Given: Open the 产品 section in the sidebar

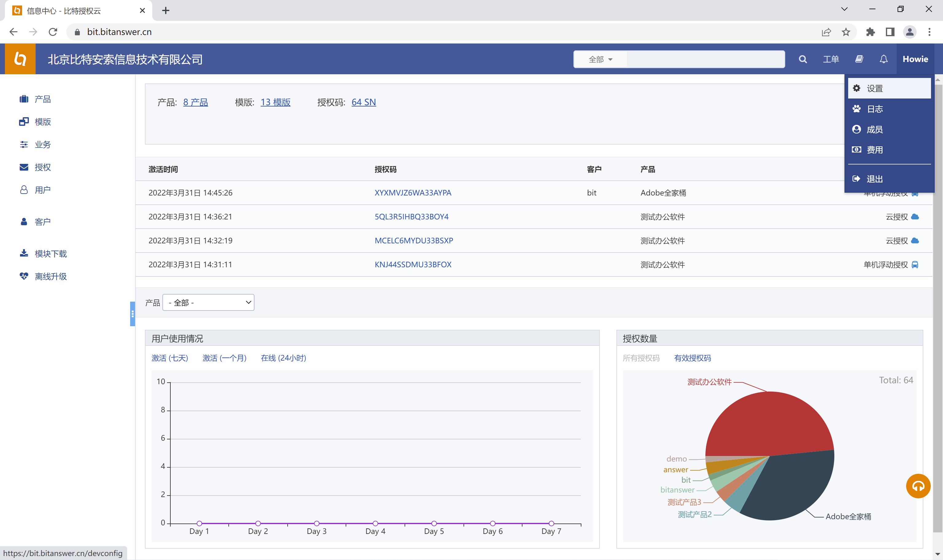Looking at the screenshot, I should [42, 99].
